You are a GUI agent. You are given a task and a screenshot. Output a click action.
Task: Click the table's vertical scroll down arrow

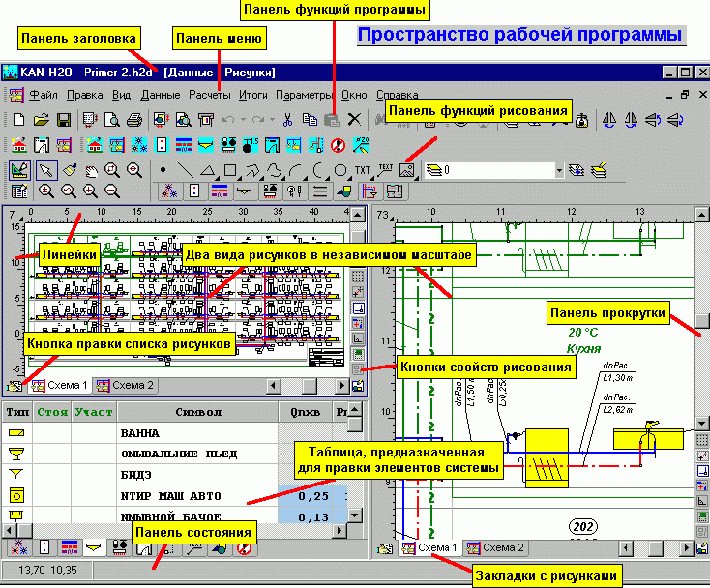coord(355,515)
